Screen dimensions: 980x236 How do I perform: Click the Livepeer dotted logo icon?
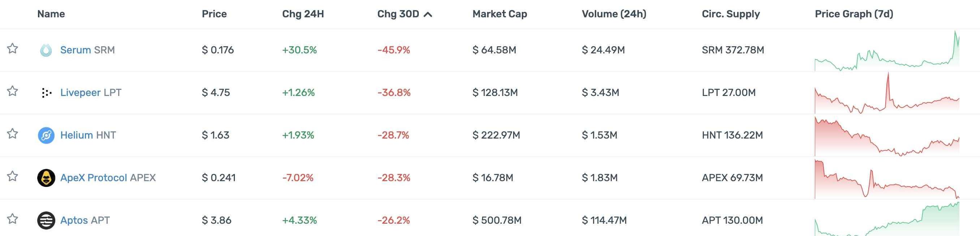click(46, 93)
